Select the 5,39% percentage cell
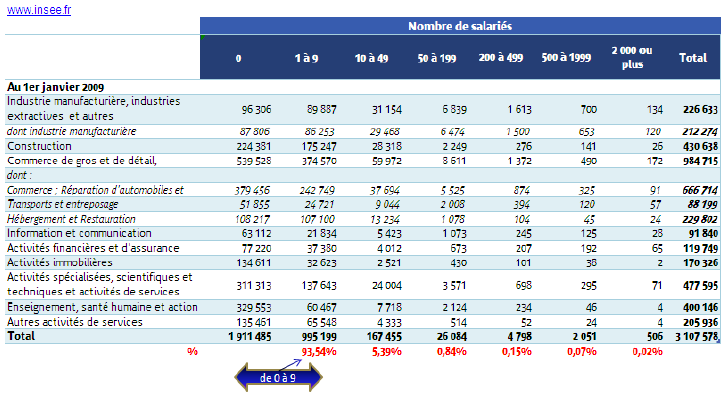Screen dimensions: 728x404 point(370,351)
